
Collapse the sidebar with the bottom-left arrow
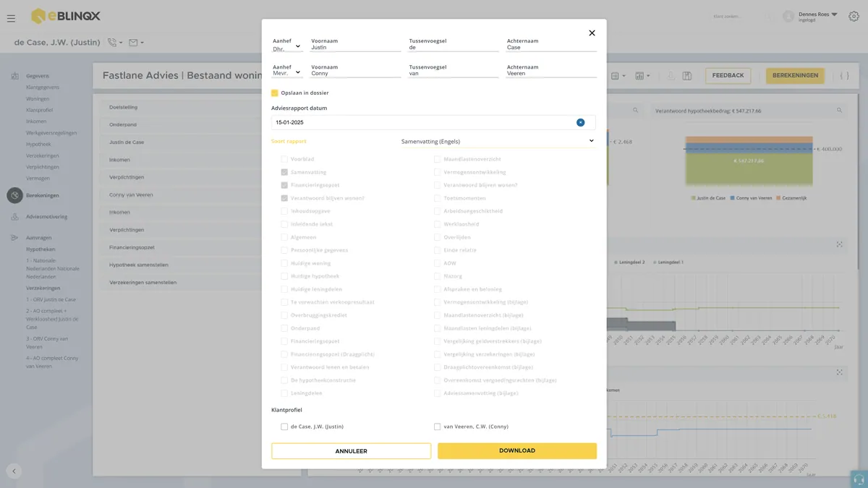point(14,471)
